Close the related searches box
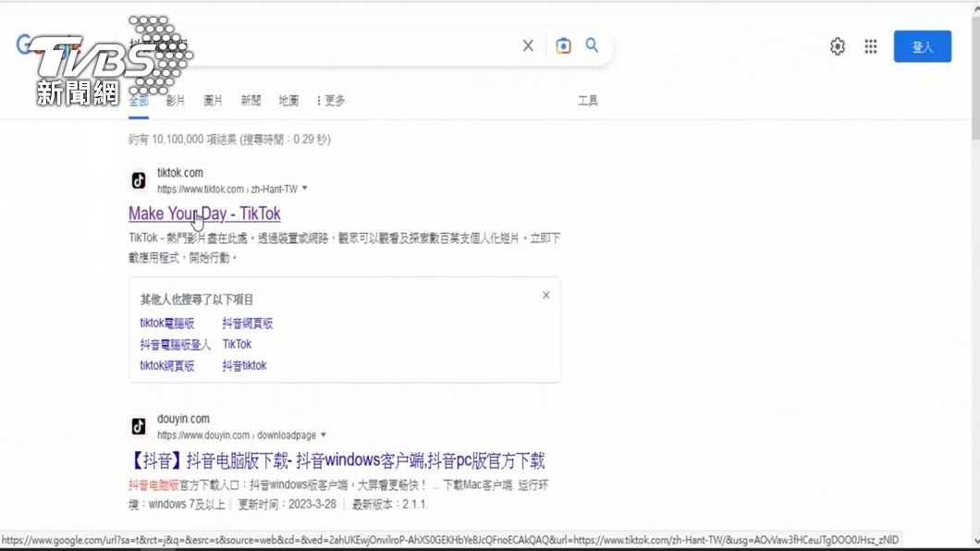Viewport: 980px width, 551px height. 546,295
